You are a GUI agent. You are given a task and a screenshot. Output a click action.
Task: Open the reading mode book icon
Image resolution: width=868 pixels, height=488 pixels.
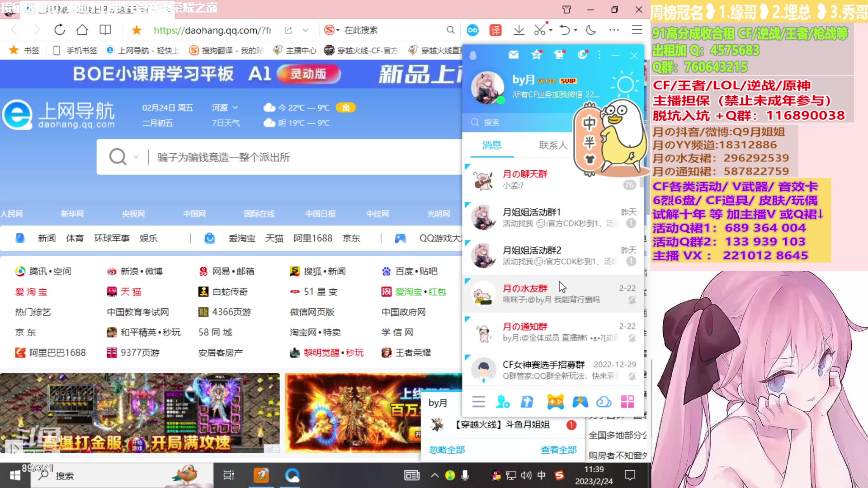[x=105, y=30]
